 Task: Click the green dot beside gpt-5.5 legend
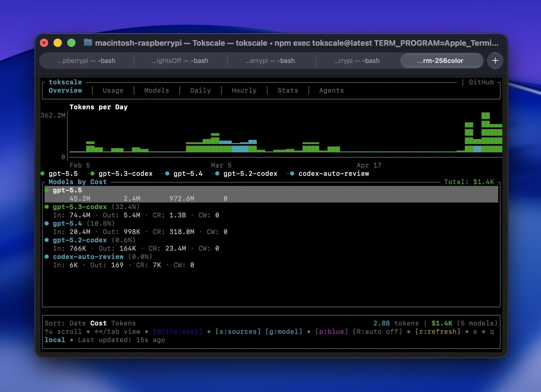[43, 173]
